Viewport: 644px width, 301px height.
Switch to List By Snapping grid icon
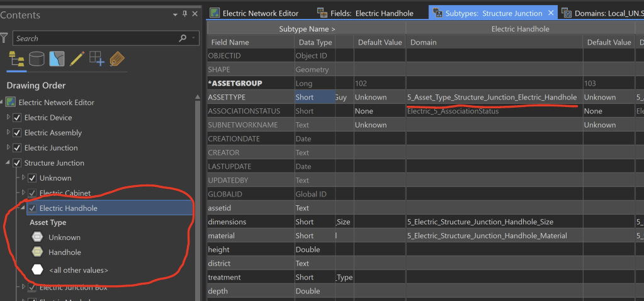[98, 59]
